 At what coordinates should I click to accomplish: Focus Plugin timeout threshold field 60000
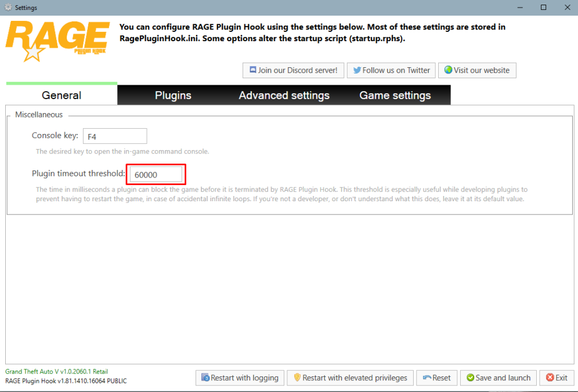pos(156,175)
